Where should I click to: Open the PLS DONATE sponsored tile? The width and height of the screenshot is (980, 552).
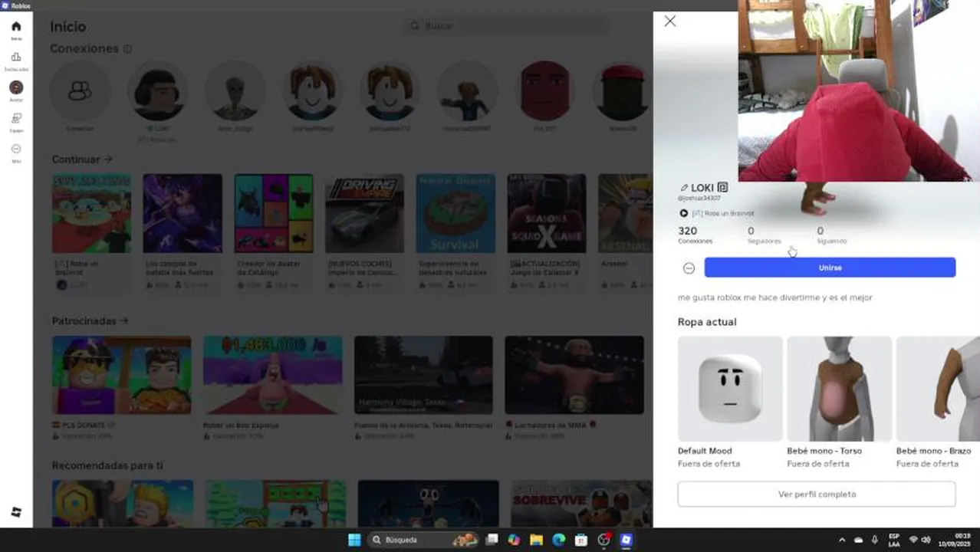pos(122,375)
